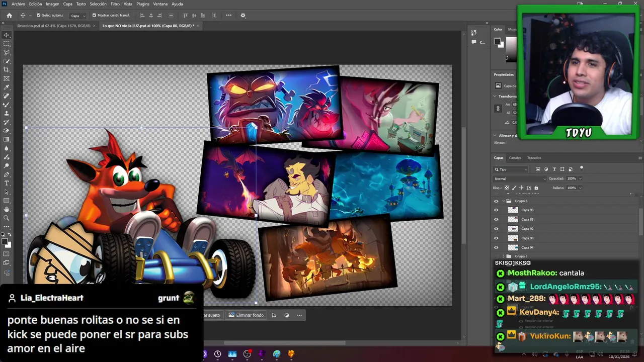
Task: Open the options bar settings gear
Action: click(x=243, y=16)
